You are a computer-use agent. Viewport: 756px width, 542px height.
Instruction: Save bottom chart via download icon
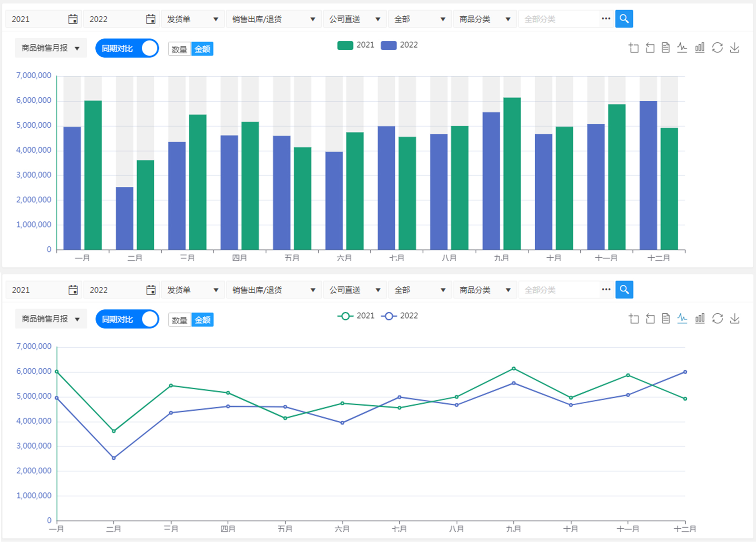[734, 319]
